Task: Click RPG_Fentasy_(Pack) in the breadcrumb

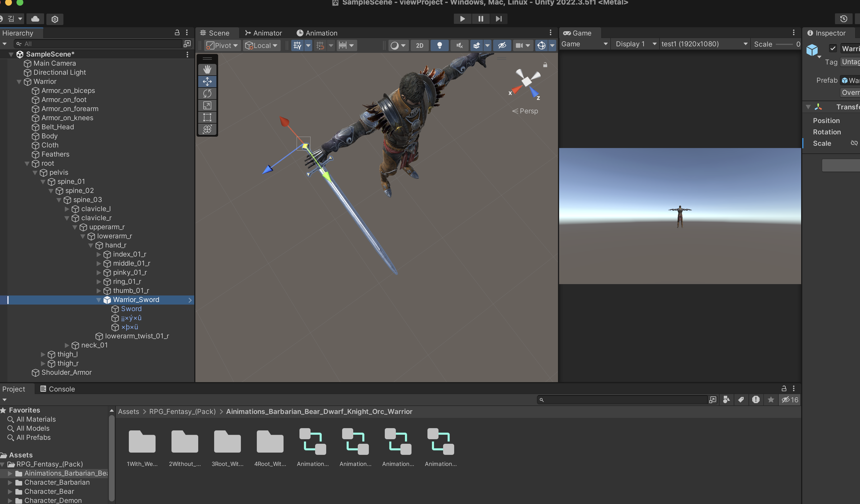Action: (182, 412)
